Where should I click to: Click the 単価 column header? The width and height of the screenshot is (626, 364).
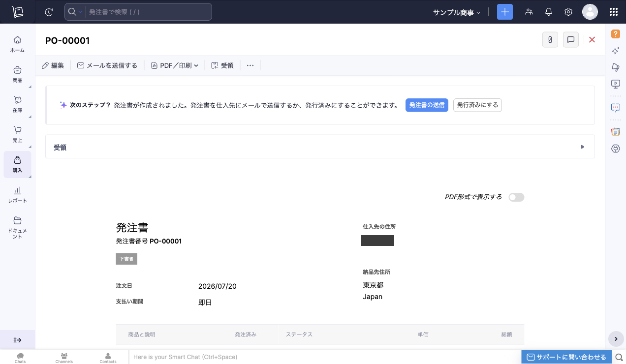pyautogui.click(x=423, y=334)
